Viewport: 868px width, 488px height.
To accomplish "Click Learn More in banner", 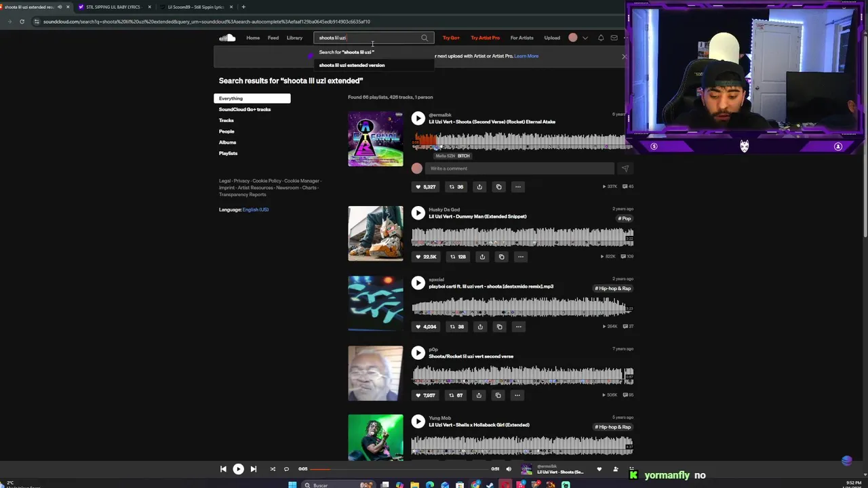I will point(526,56).
